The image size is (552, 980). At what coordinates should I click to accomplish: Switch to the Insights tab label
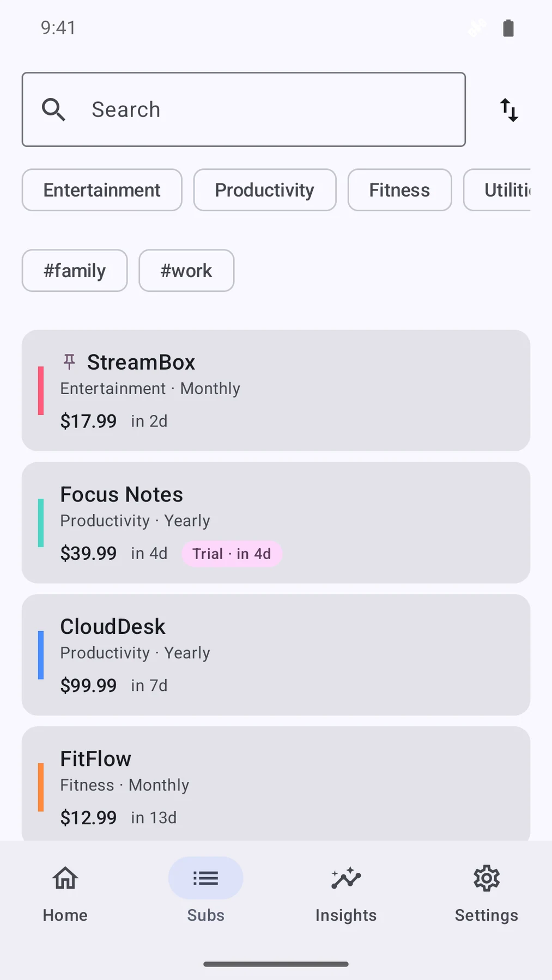(x=346, y=915)
